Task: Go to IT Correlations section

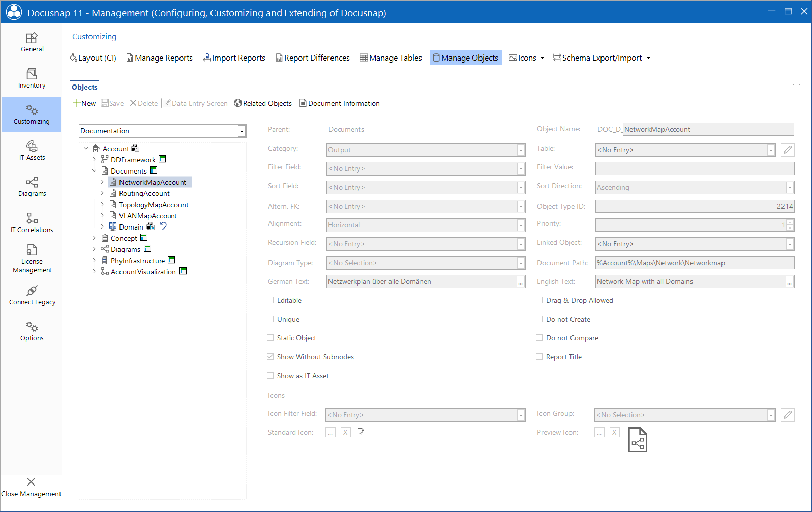Action: 32,223
